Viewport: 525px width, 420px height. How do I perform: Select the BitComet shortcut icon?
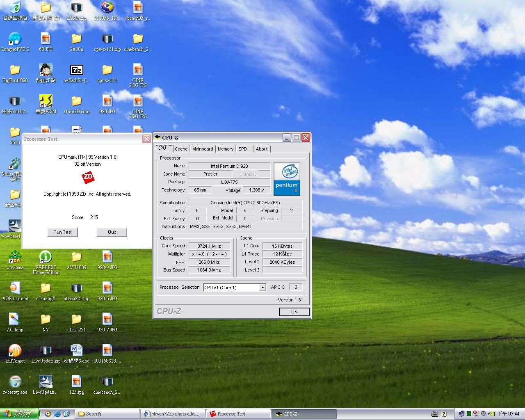click(x=15, y=354)
